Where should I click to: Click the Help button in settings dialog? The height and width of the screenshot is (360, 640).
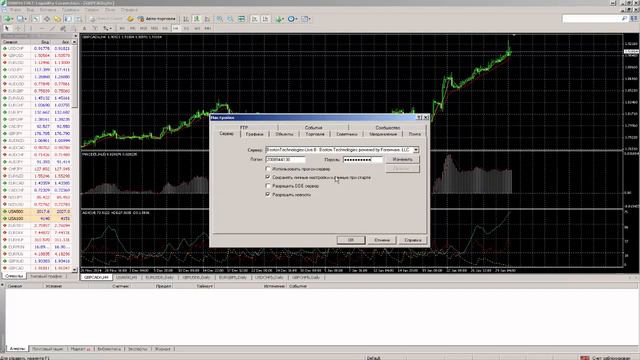click(x=413, y=240)
